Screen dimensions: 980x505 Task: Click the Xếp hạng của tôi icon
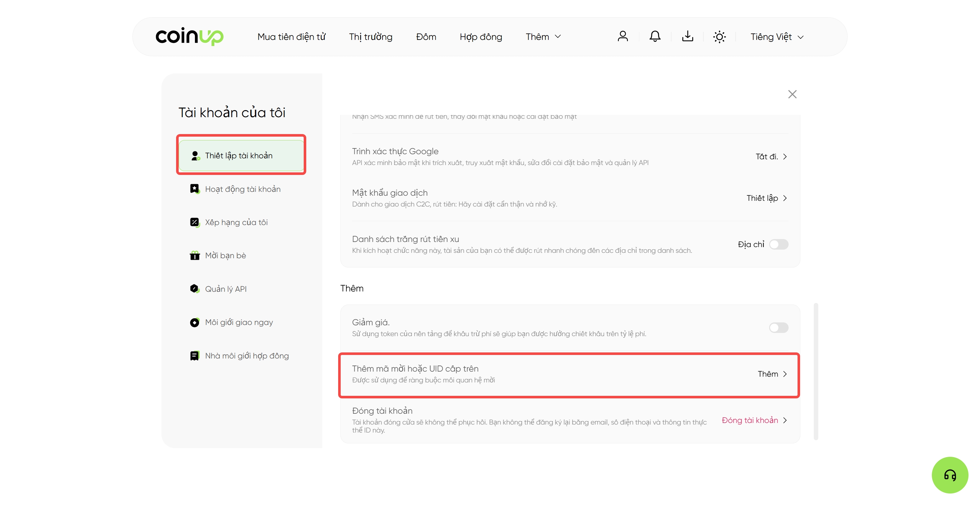pos(195,222)
